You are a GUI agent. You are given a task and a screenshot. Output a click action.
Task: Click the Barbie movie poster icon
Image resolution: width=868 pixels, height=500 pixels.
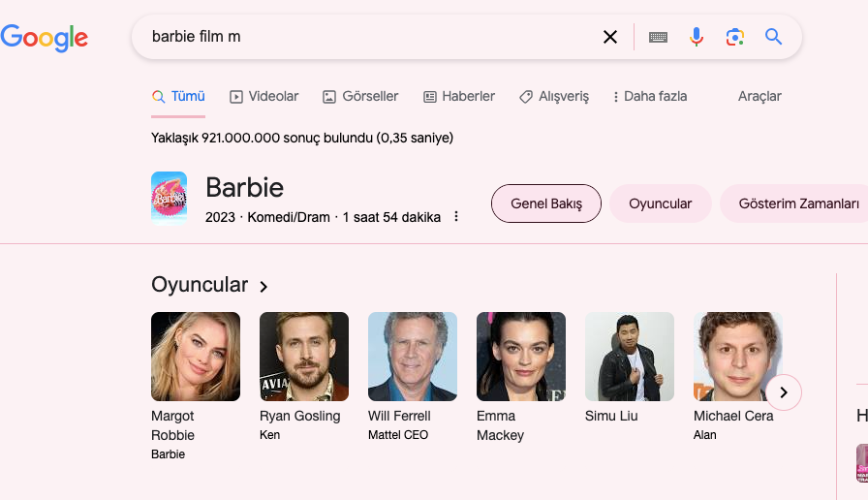click(x=170, y=198)
